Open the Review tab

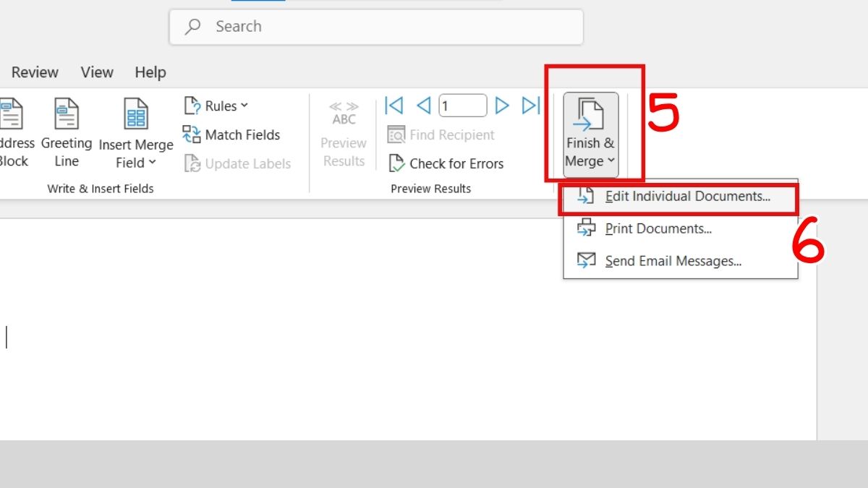[35, 72]
